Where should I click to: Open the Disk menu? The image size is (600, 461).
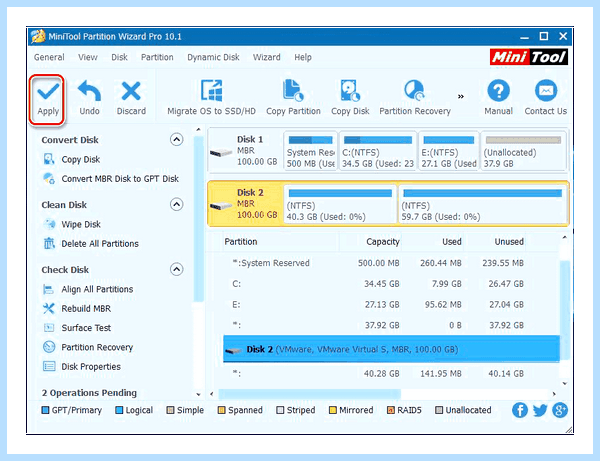119,57
